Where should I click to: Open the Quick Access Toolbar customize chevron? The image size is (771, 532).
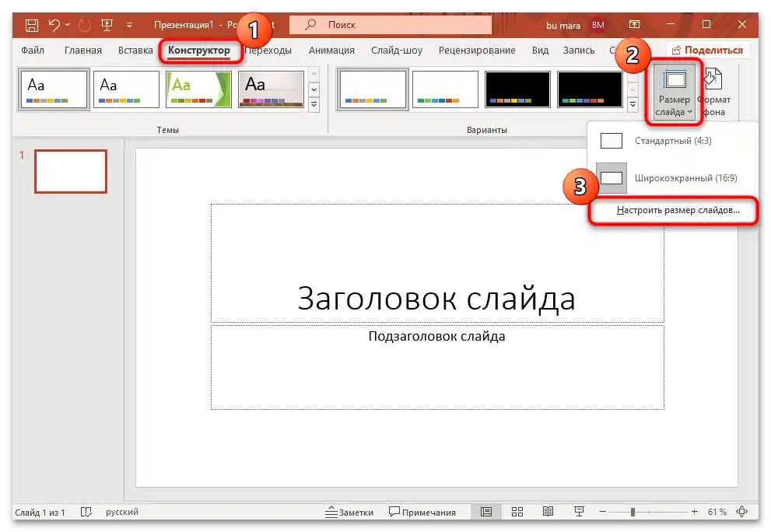click(129, 26)
